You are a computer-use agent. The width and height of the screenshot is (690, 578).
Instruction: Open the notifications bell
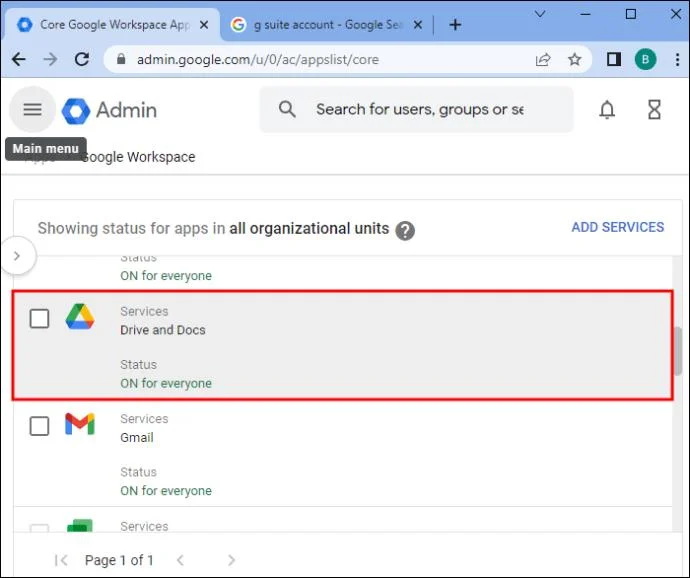tap(607, 109)
